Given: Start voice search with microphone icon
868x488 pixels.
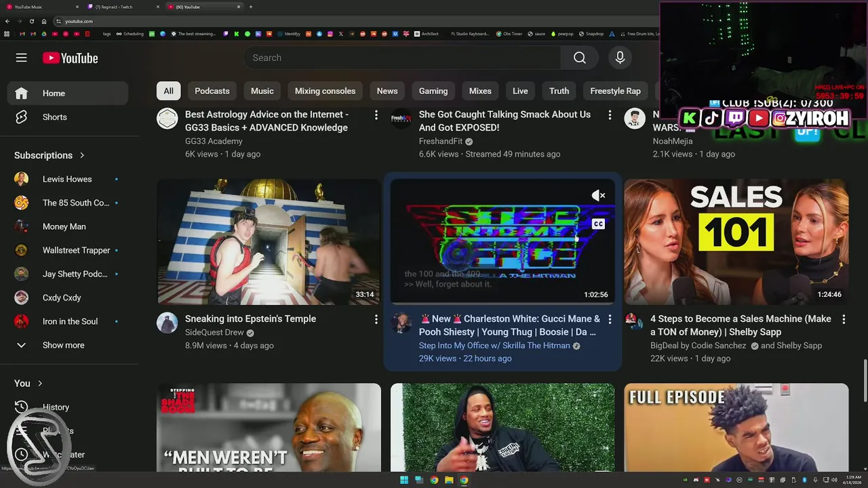Looking at the screenshot, I should 620,58.
